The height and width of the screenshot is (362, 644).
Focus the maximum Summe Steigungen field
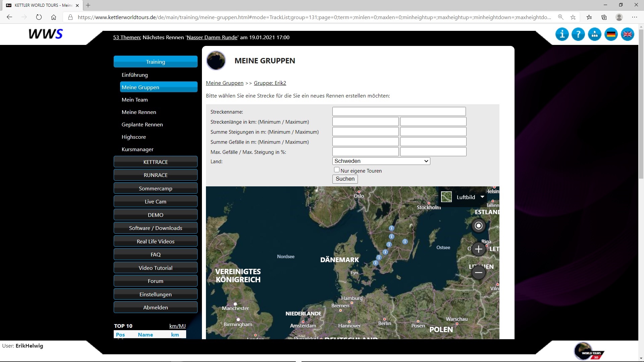tap(433, 132)
